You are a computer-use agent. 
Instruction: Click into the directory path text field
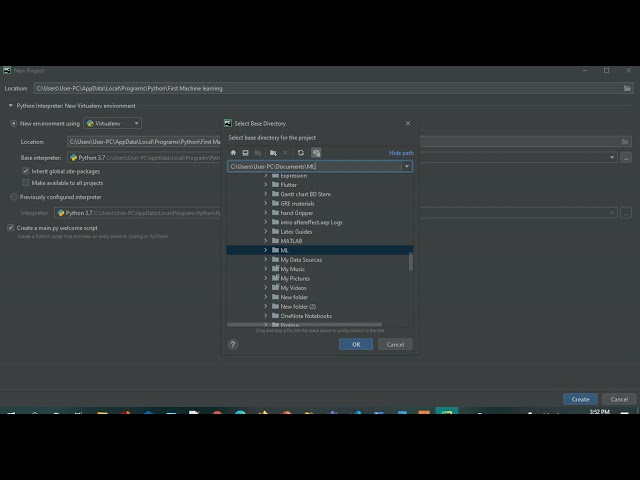[314, 167]
